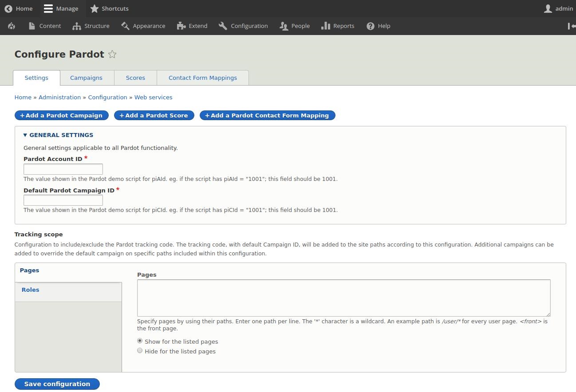Click the Save configuration button
The height and width of the screenshot is (392, 576).
pyautogui.click(x=57, y=384)
